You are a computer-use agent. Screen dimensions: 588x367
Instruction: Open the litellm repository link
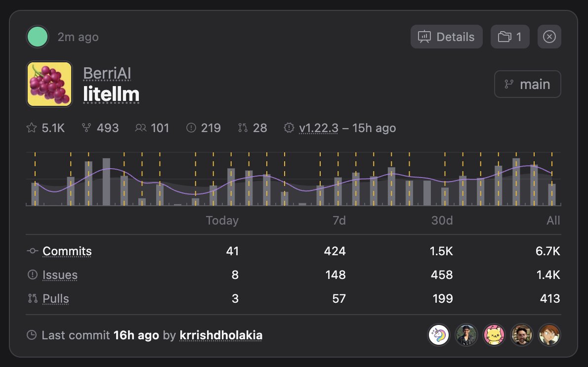coord(111,94)
